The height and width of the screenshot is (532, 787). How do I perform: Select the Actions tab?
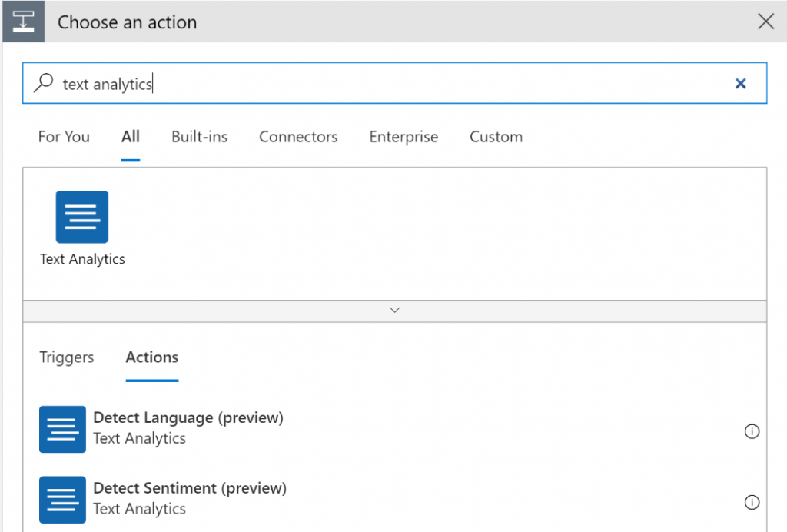(x=152, y=357)
